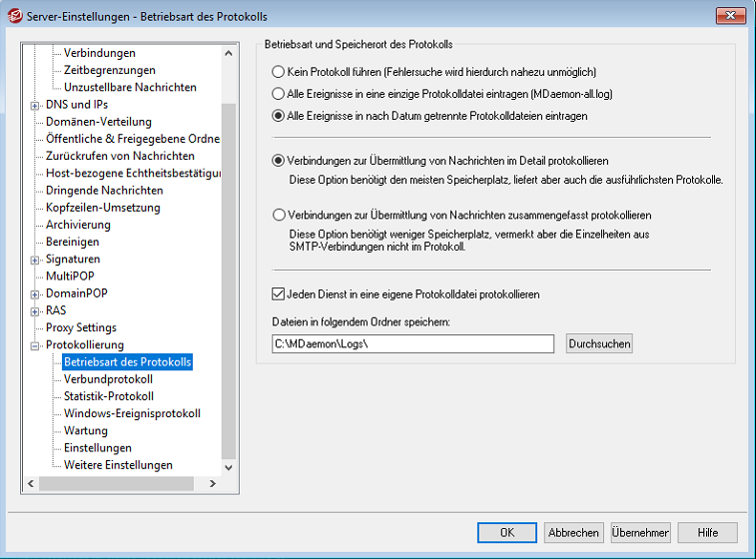Select Statistik-Protokoll tree entry

click(x=109, y=396)
